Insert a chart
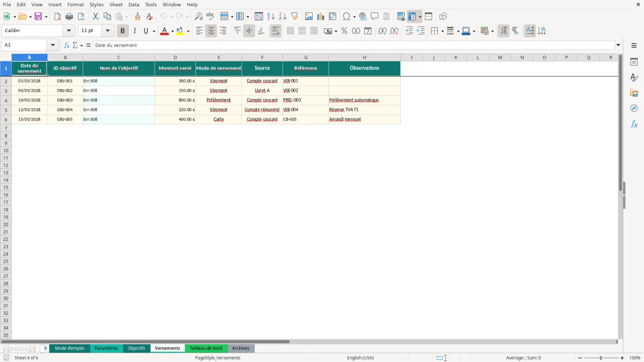The height and width of the screenshot is (362, 644). coord(321,17)
